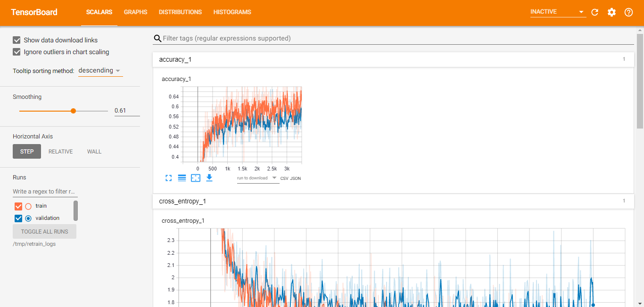
Task: Fit accuracy_1 chart domain to data
Action: (x=196, y=178)
